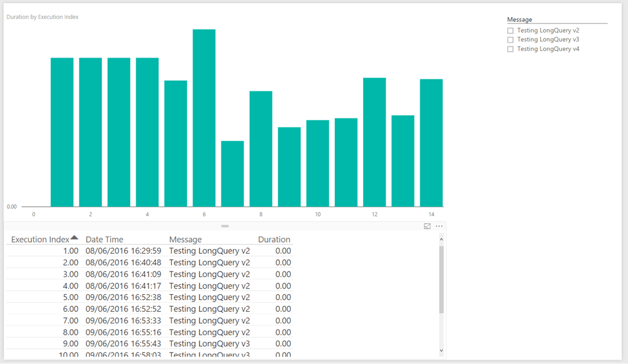This screenshot has width=628, height=364.
Task: Grab the drag handle above the table
Action: click(x=225, y=226)
